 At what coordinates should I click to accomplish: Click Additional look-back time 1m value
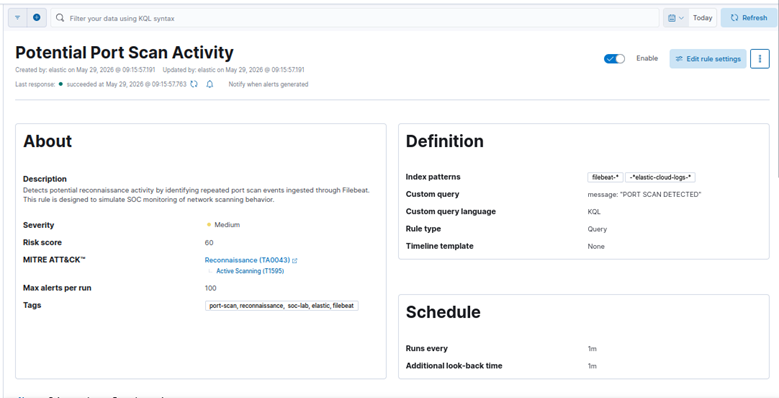(x=592, y=366)
